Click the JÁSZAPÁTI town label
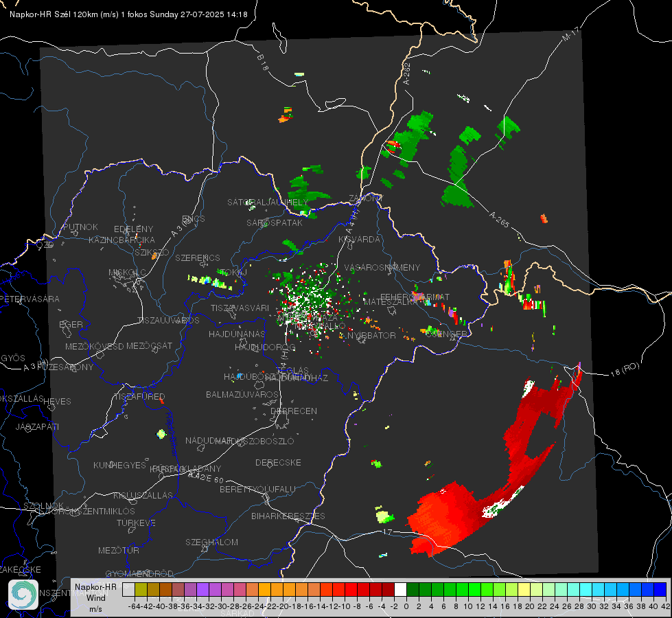Viewport: 672px width, 618px height. pyautogui.click(x=37, y=426)
